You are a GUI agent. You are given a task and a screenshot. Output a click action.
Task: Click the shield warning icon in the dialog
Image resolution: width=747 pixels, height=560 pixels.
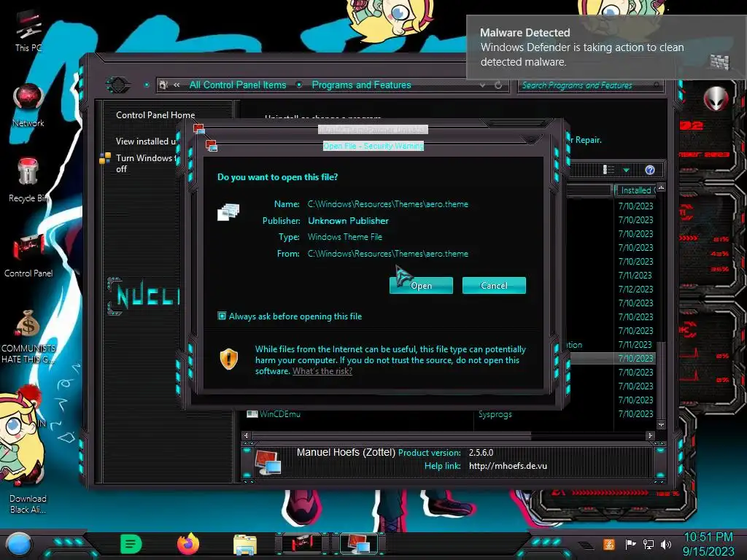228,359
